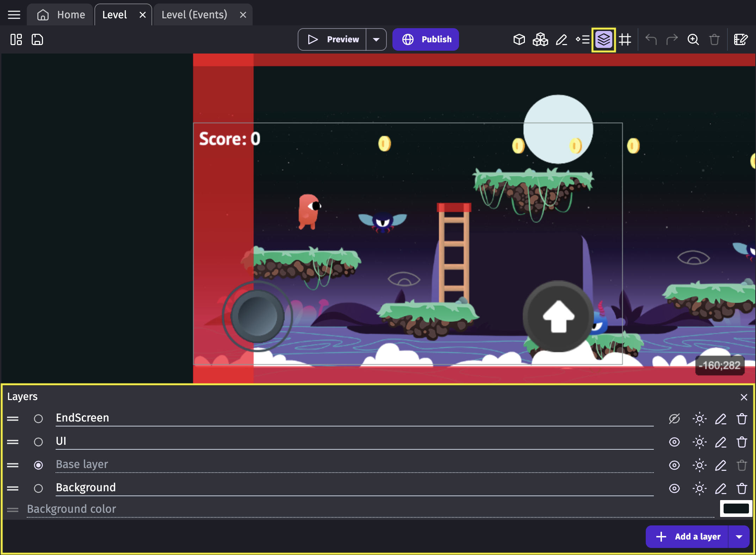The width and height of the screenshot is (756, 555).
Task: Click the Publish button
Action: 426,39
